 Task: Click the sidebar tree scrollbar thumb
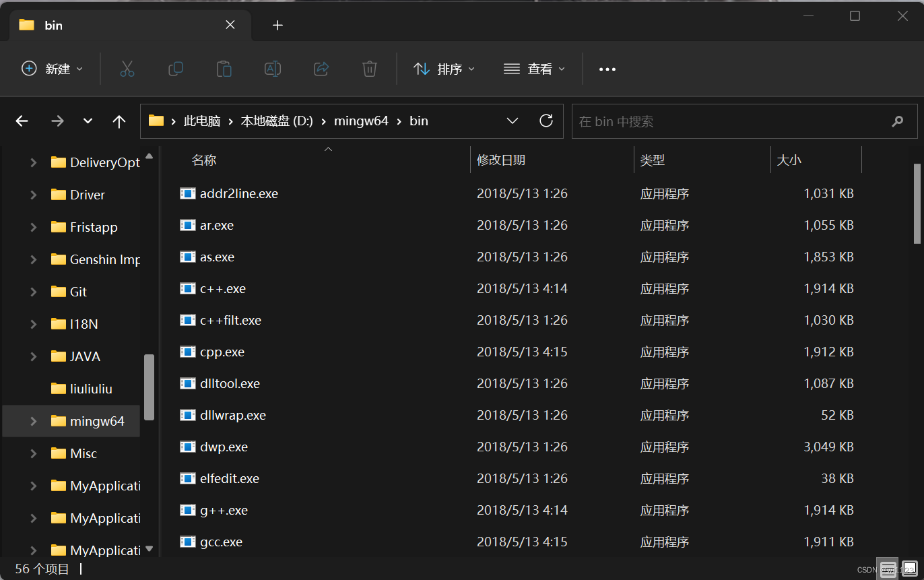point(150,387)
